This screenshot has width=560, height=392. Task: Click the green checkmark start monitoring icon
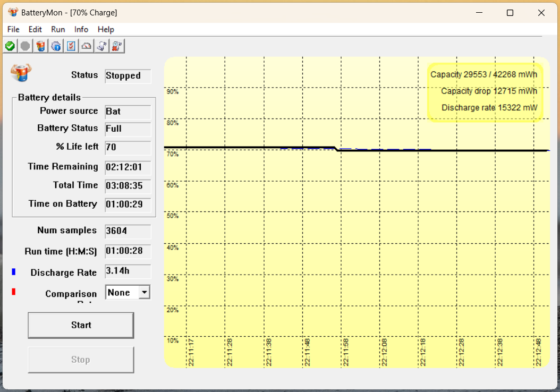[10, 46]
